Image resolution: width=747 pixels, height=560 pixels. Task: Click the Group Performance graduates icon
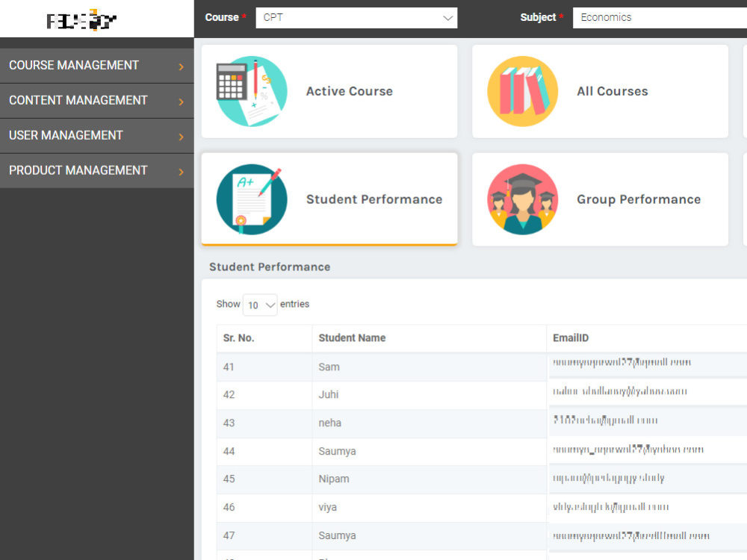tap(523, 199)
